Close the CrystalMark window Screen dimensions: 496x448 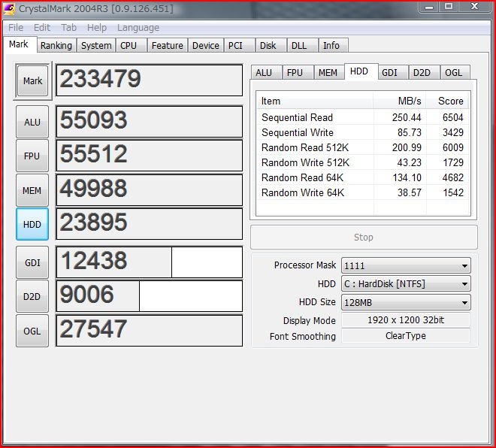pos(474,7)
